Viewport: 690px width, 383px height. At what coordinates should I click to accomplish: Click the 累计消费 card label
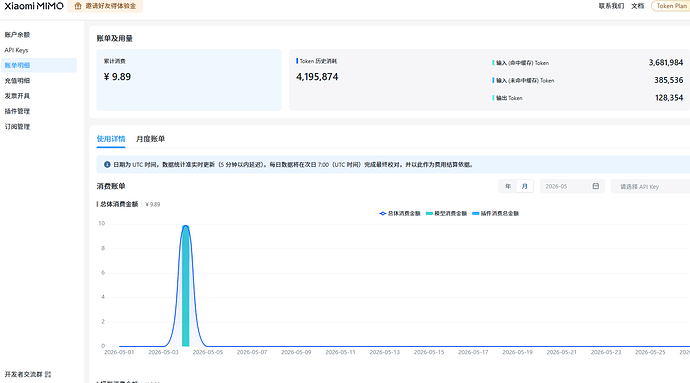[114, 61]
